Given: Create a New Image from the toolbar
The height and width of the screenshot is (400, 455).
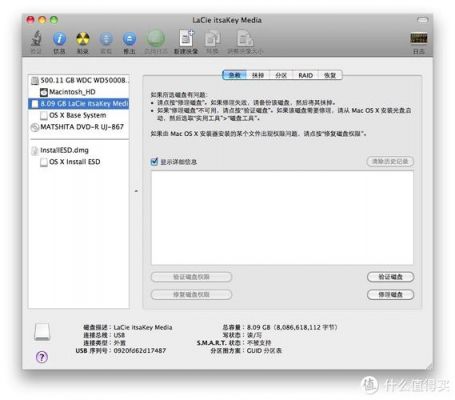Looking at the screenshot, I should (186, 38).
